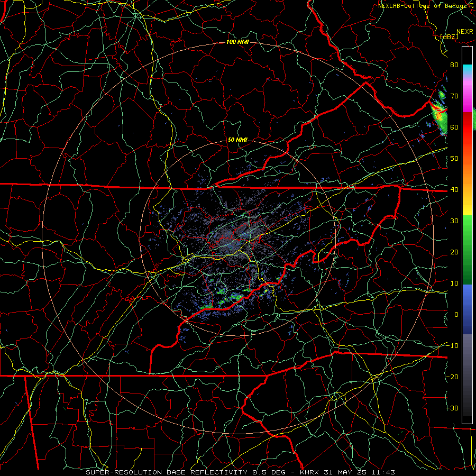Click the -30 value on dBZ scale
This screenshot has width=476, height=476.
point(453,408)
